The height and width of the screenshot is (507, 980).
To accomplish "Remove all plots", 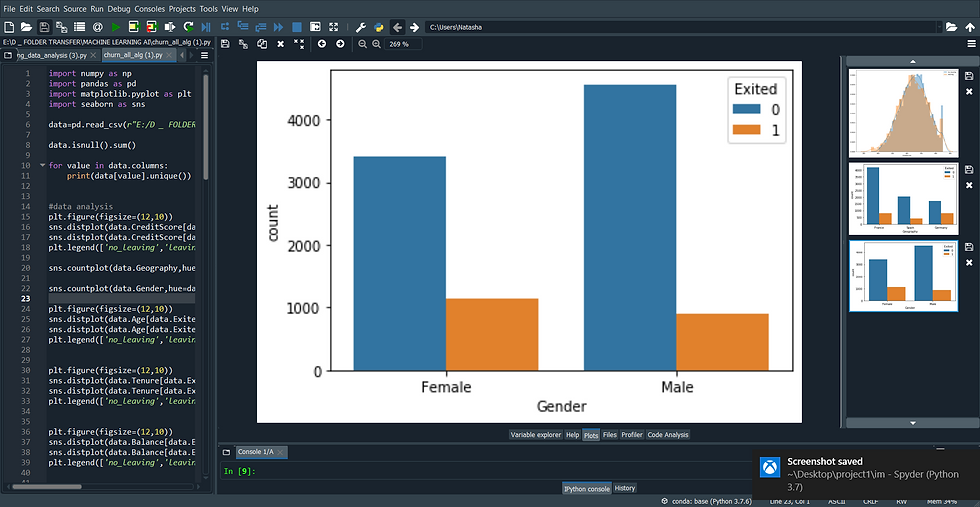I will point(299,44).
